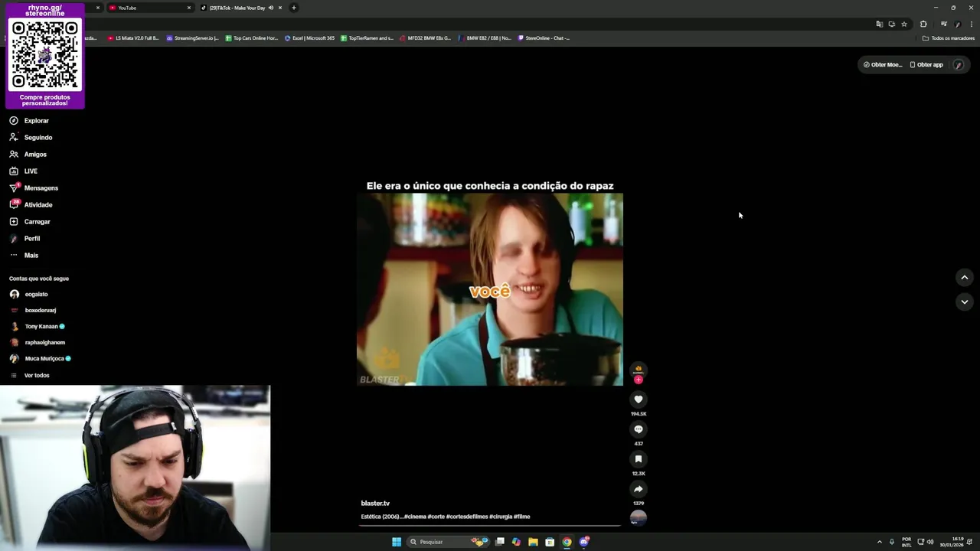Open the MFD32 BMW E8x bookmark
Image resolution: width=980 pixels, height=551 pixels.
(426, 38)
